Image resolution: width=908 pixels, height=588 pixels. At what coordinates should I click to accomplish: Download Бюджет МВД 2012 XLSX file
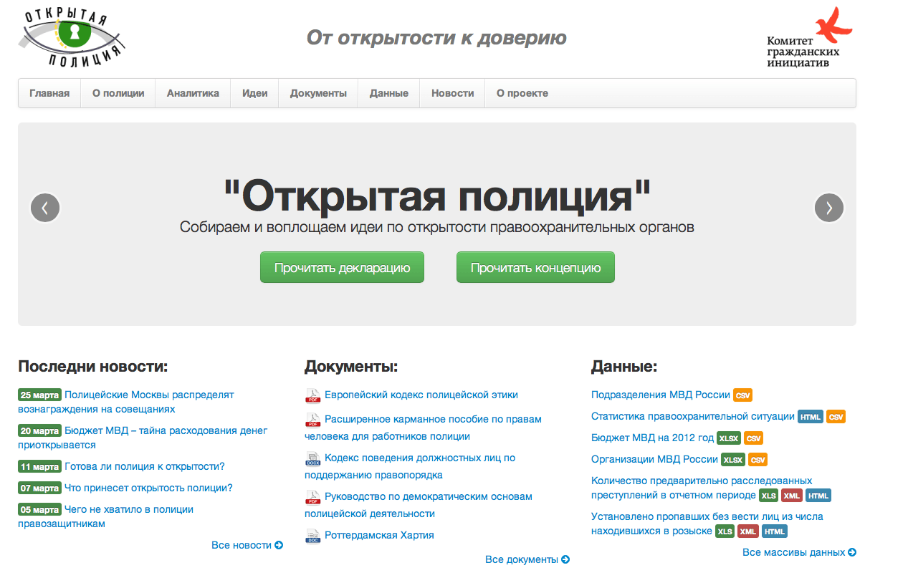tap(728, 438)
